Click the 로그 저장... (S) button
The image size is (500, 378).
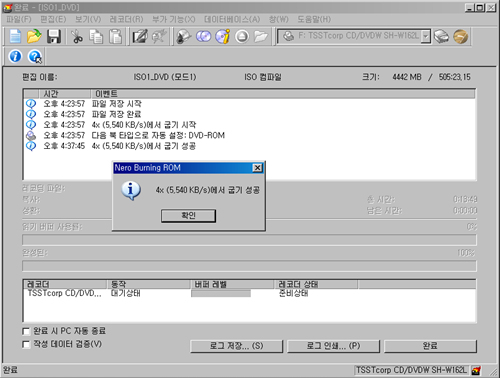236,346
